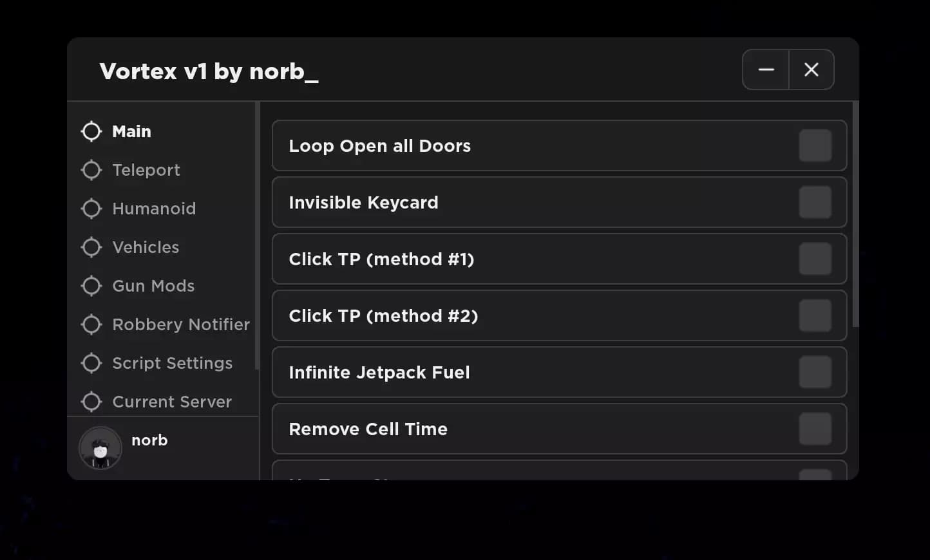
Task: Enable Remove Cell Time
Action: (x=815, y=429)
